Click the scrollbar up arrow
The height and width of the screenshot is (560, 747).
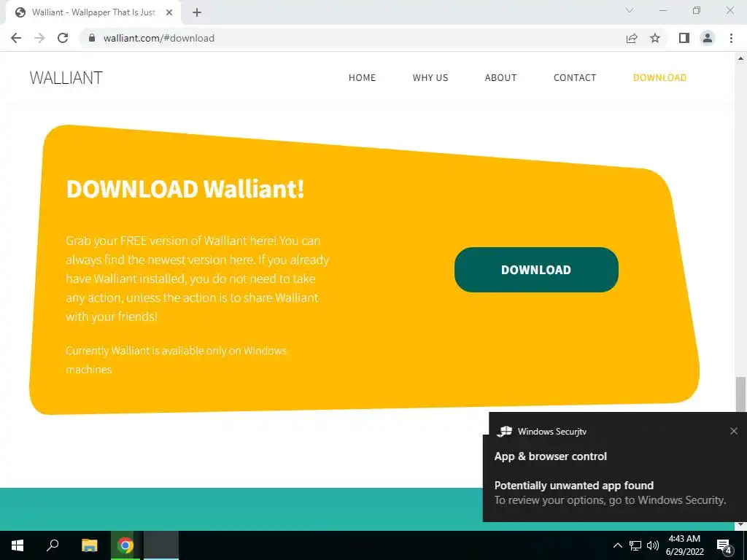tap(740, 58)
